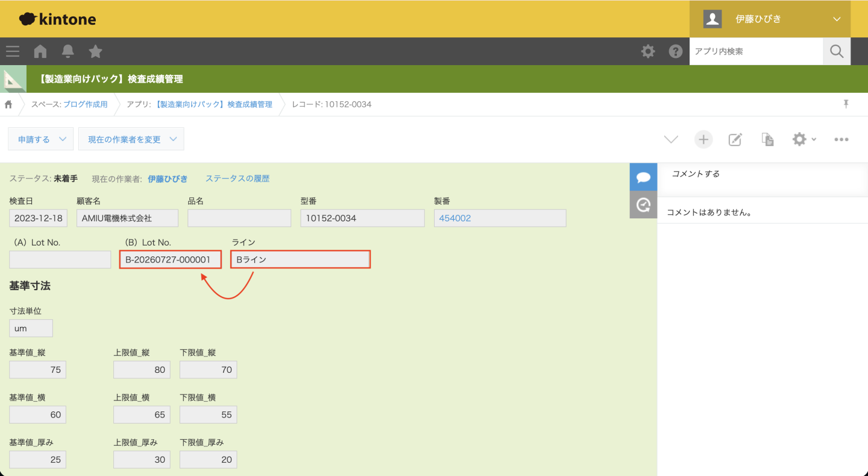Screen dimensions: 868x476
Task: Click the アプリ内検索 search field
Action: [756, 51]
